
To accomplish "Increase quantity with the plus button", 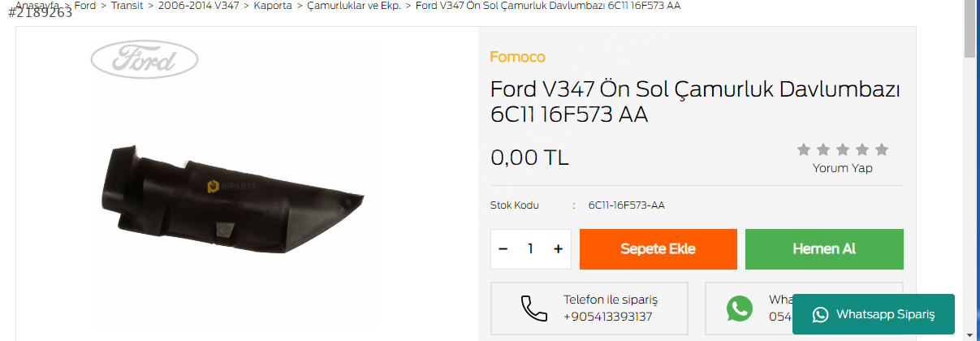I will (x=558, y=249).
